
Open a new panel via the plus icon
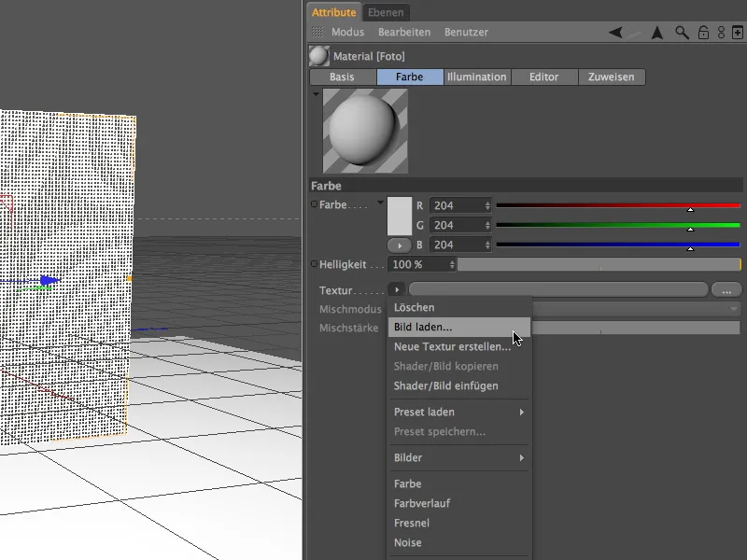(737, 32)
